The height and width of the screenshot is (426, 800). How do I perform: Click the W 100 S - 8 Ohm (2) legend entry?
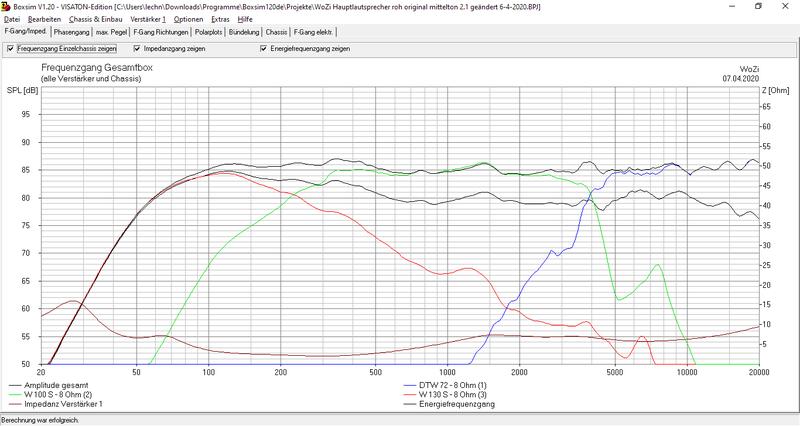click(51, 395)
